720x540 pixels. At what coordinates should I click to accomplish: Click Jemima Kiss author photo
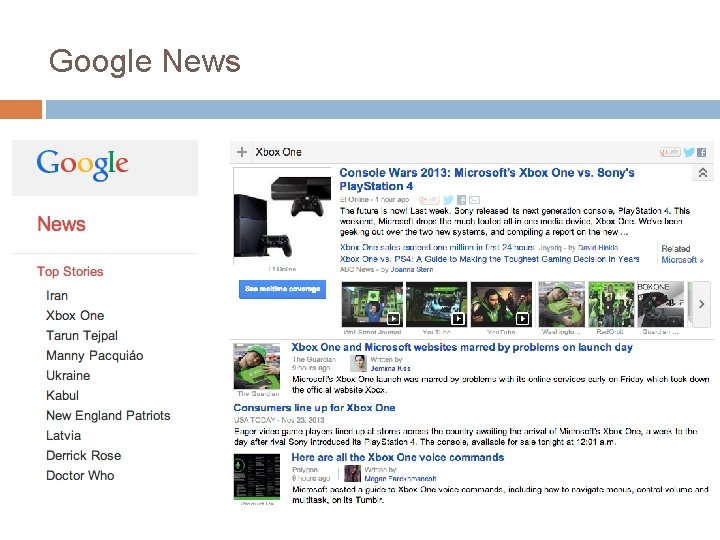pos(358,364)
